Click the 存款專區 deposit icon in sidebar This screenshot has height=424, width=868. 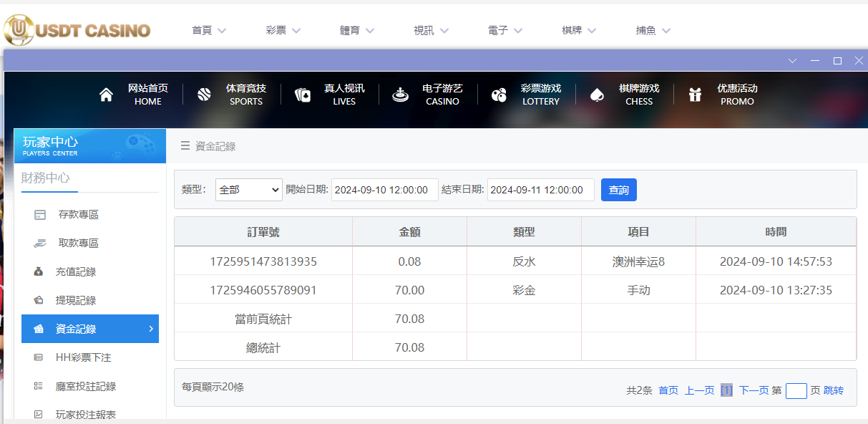pos(38,214)
